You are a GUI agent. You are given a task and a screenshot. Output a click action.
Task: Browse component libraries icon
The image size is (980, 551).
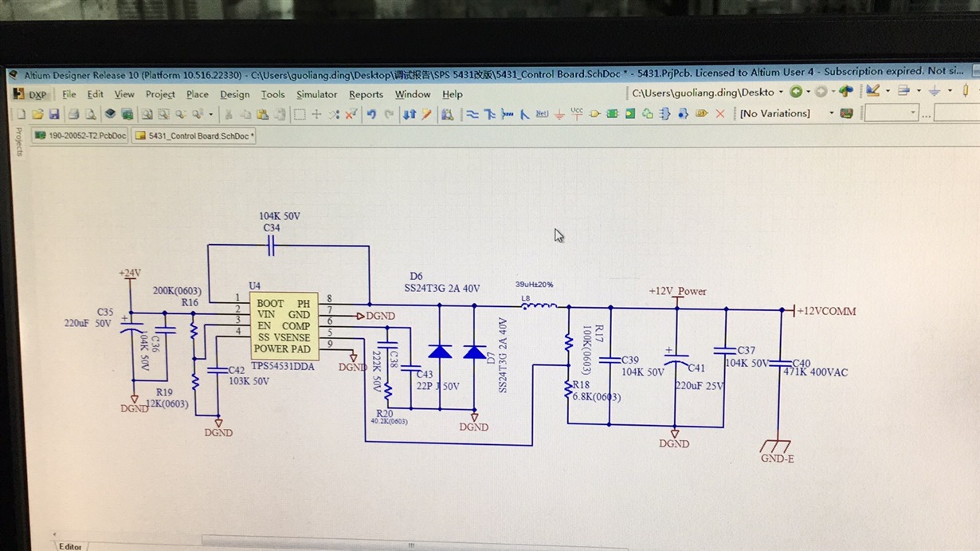447,114
